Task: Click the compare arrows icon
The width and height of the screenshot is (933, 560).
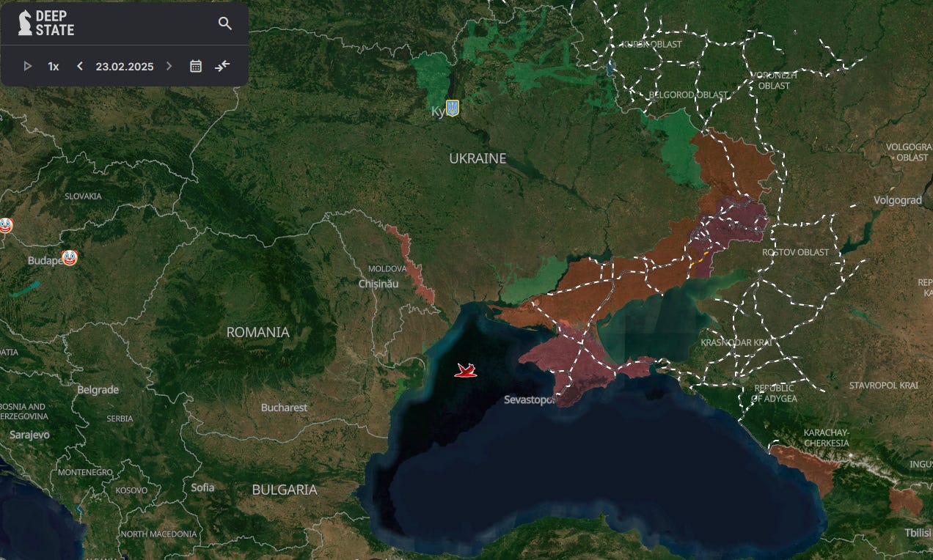Action: point(222,66)
